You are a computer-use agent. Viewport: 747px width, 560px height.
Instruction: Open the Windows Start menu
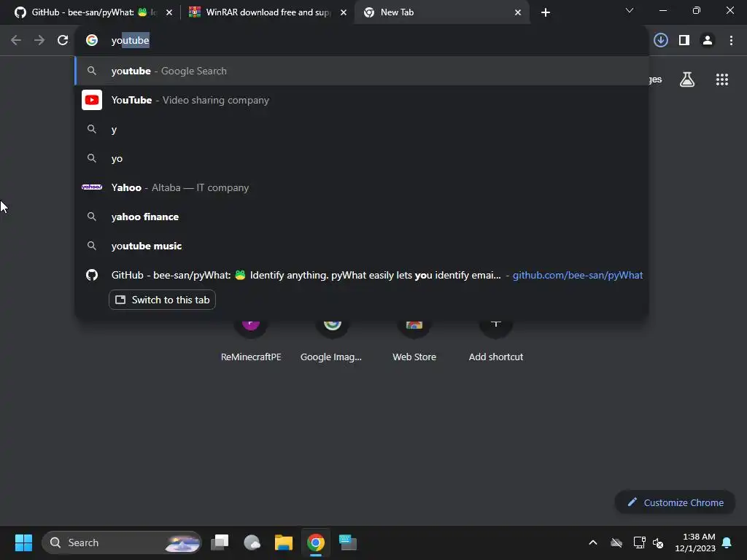point(23,542)
